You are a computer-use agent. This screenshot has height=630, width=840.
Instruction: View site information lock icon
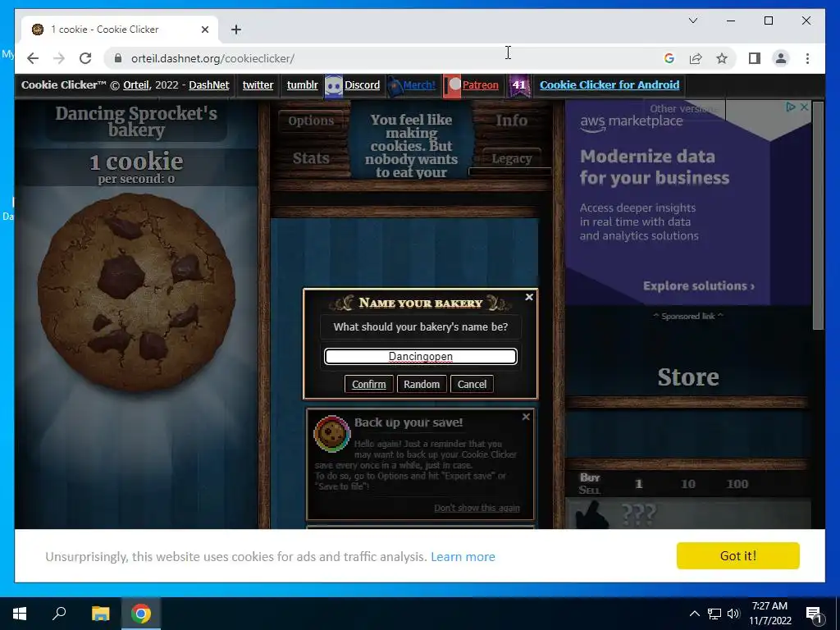pos(118,58)
